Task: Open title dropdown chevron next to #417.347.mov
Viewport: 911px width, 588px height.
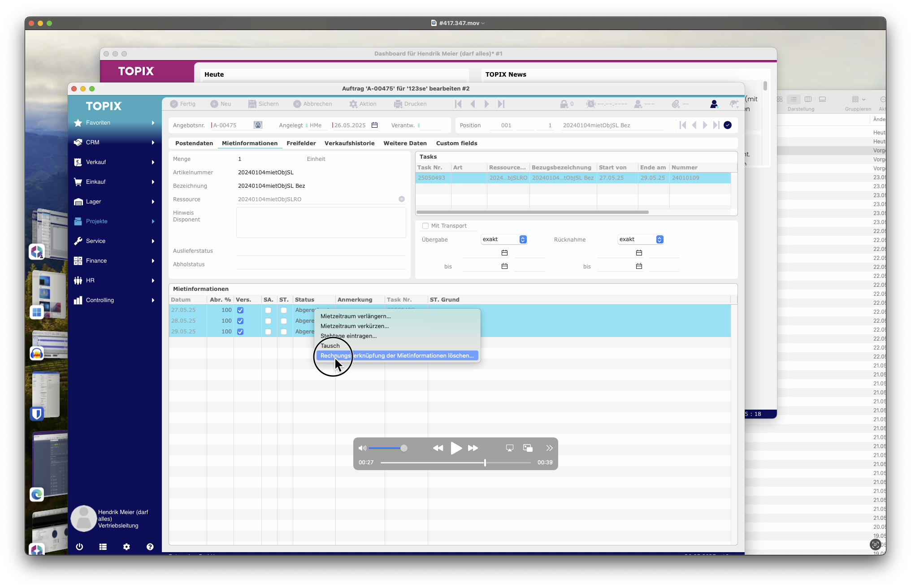Action: [x=483, y=23]
